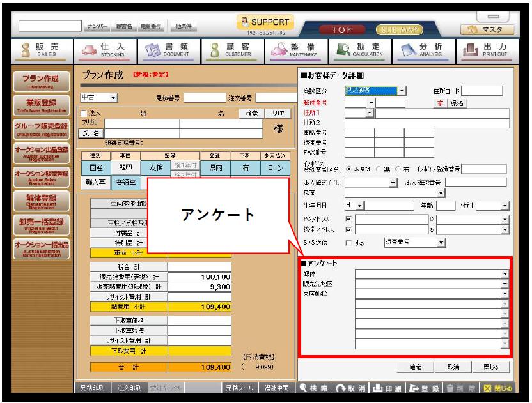Click the 検索 search icon in bottom bar
This screenshot has height=403, width=532.
[x=314, y=388]
